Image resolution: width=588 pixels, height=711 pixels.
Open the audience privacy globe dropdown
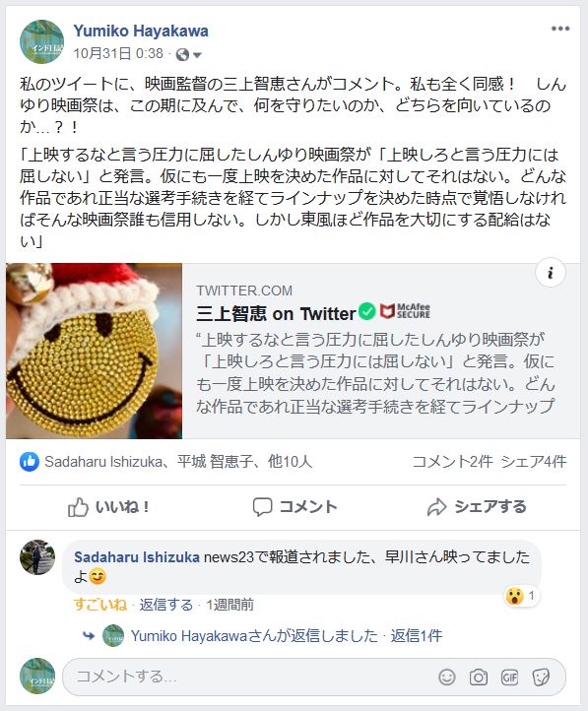click(188, 54)
